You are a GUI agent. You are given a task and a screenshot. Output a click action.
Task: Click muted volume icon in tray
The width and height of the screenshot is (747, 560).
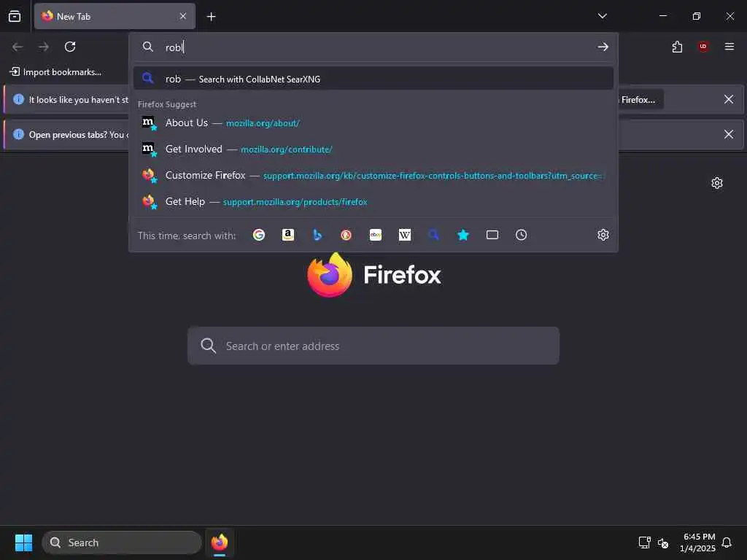pyautogui.click(x=663, y=542)
